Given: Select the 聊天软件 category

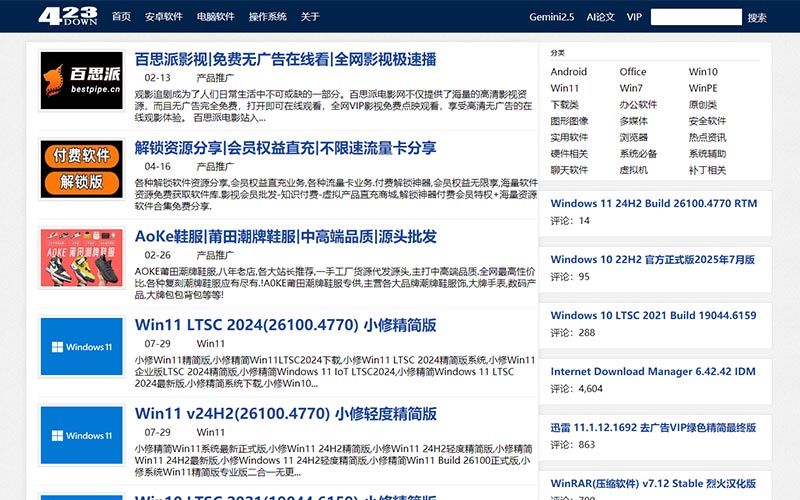Looking at the screenshot, I should (x=569, y=170).
